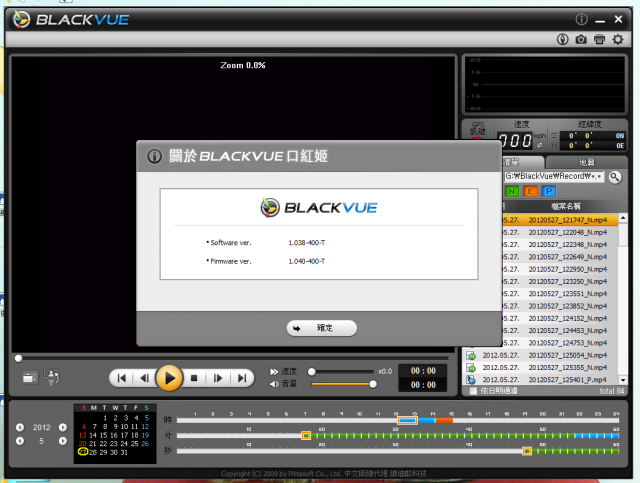Select file 20120527_124753_N.mp4

(560, 343)
